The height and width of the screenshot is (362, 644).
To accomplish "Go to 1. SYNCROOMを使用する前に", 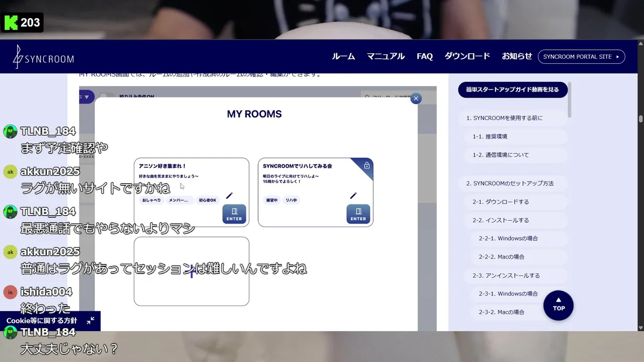I will [513, 118].
